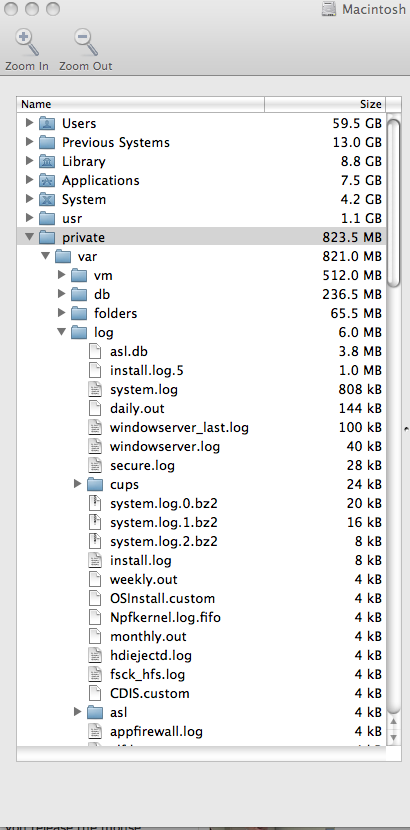Viewport: 410px width, 830px height.
Task: Select the asl.db file row
Action: point(201,351)
